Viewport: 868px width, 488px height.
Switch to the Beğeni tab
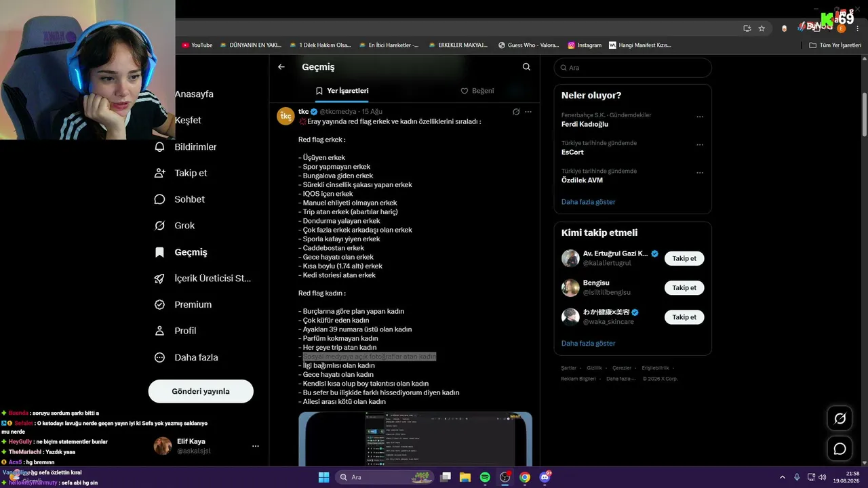tap(477, 91)
